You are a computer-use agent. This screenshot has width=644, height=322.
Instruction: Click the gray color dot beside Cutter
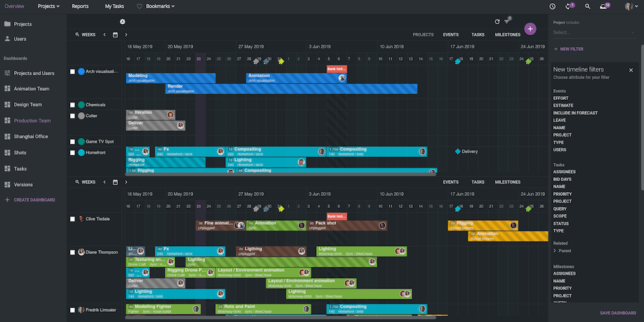click(81, 116)
